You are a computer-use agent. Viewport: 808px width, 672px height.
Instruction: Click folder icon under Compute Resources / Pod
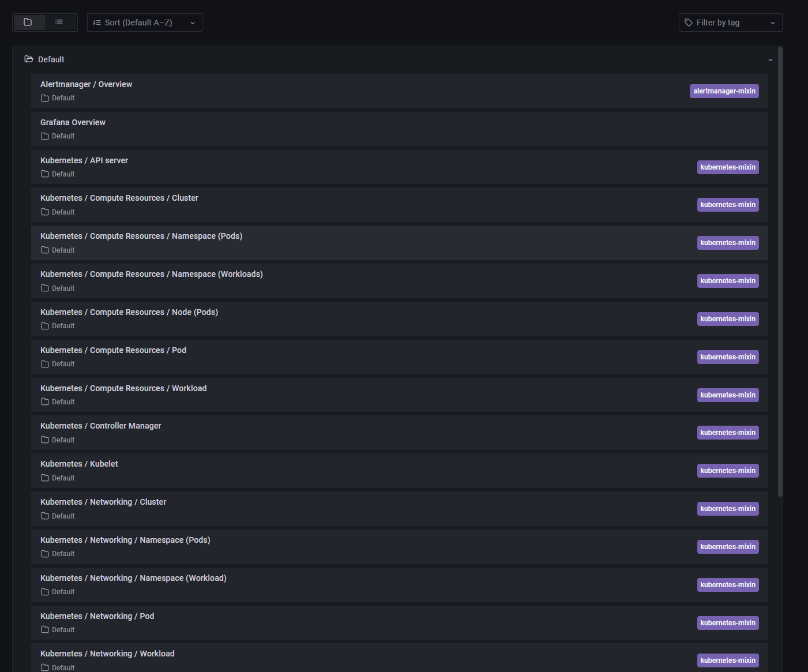45,364
